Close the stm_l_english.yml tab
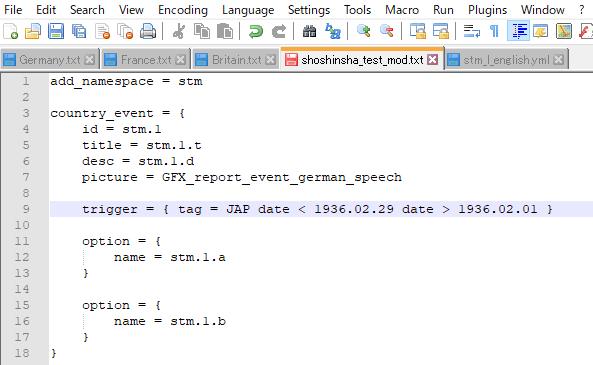Image resolution: width=593 pixels, height=365 pixels. pos(559,60)
